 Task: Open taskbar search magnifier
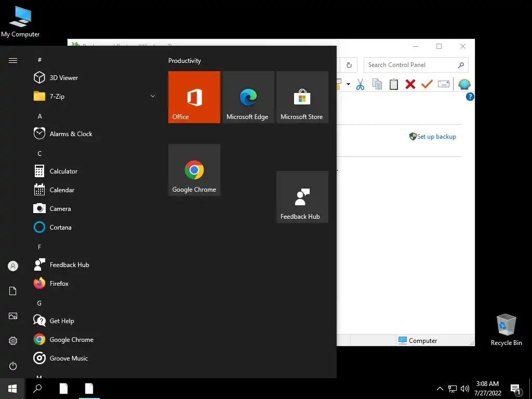(x=37, y=389)
